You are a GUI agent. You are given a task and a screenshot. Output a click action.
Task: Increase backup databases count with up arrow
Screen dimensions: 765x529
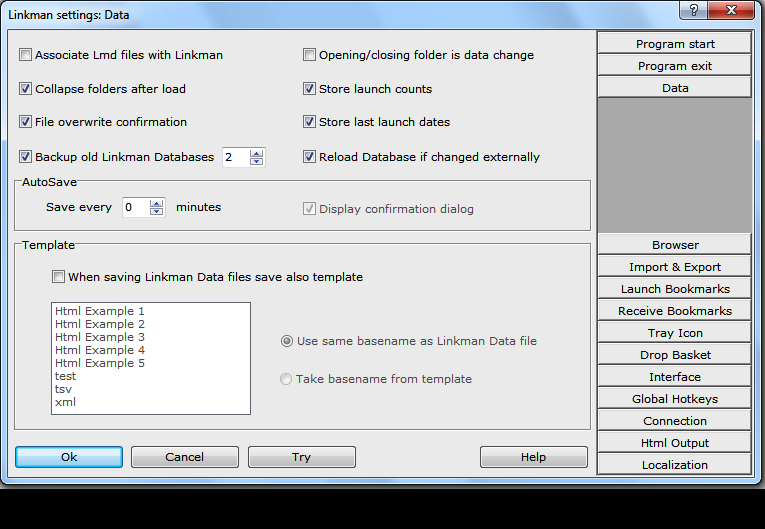coord(256,153)
